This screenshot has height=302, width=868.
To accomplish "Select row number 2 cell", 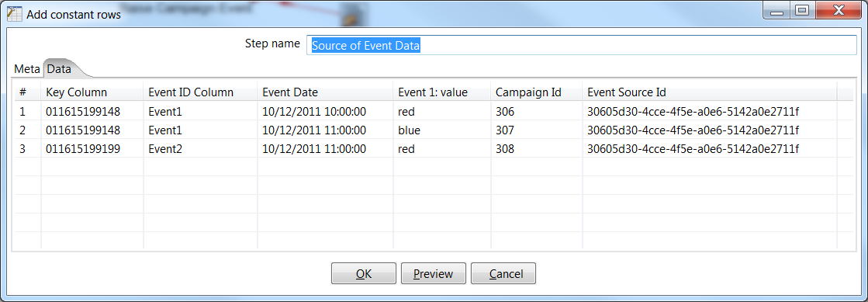I will click(28, 130).
